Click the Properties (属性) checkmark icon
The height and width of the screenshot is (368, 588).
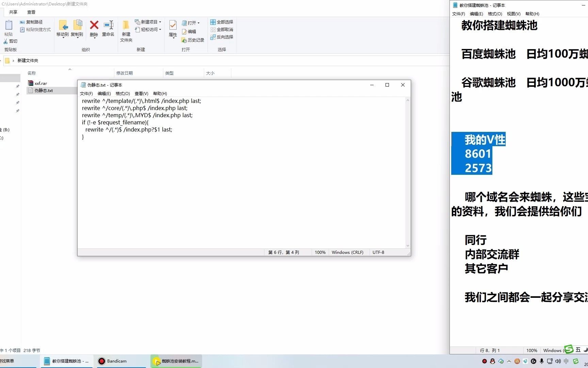(173, 25)
